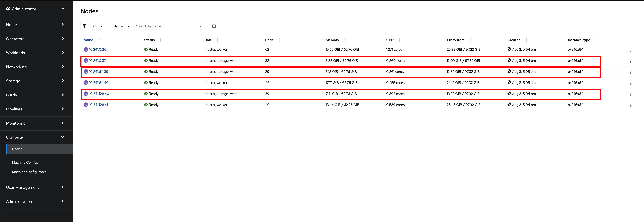
Task: Click the slash shortcut icon in search box
Action: 200,26
